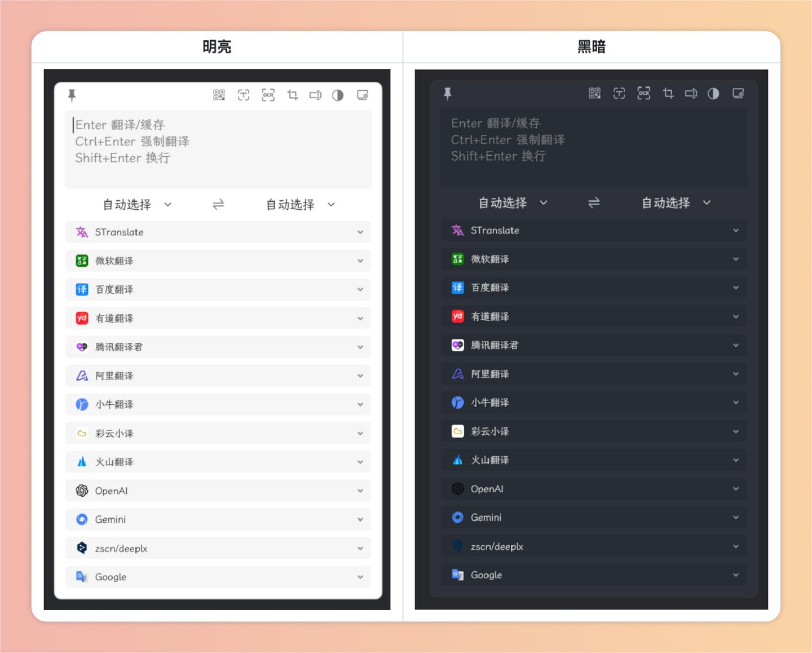The image size is (812, 653).
Task: Open the source language dropdown
Action: [x=135, y=205]
